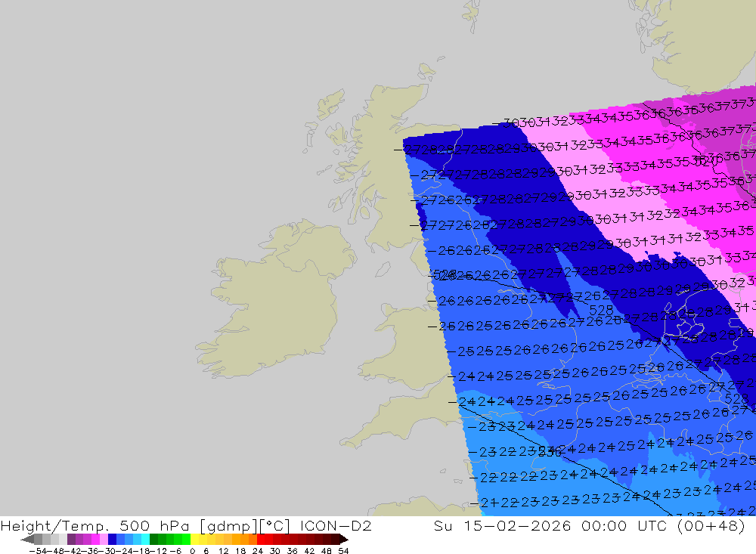Click the 528 contour label over the North Sea

pyautogui.click(x=601, y=310)
